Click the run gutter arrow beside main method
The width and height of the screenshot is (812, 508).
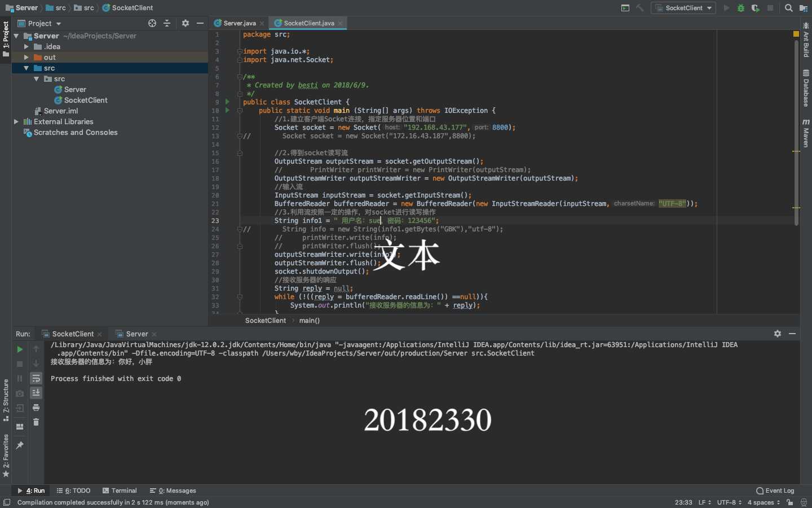pos(227,111)
